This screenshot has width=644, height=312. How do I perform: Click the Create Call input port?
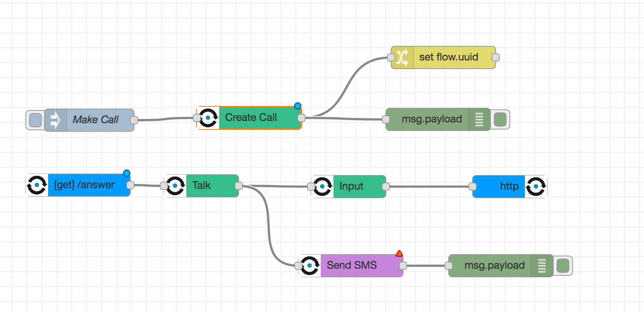coord(197,118)
